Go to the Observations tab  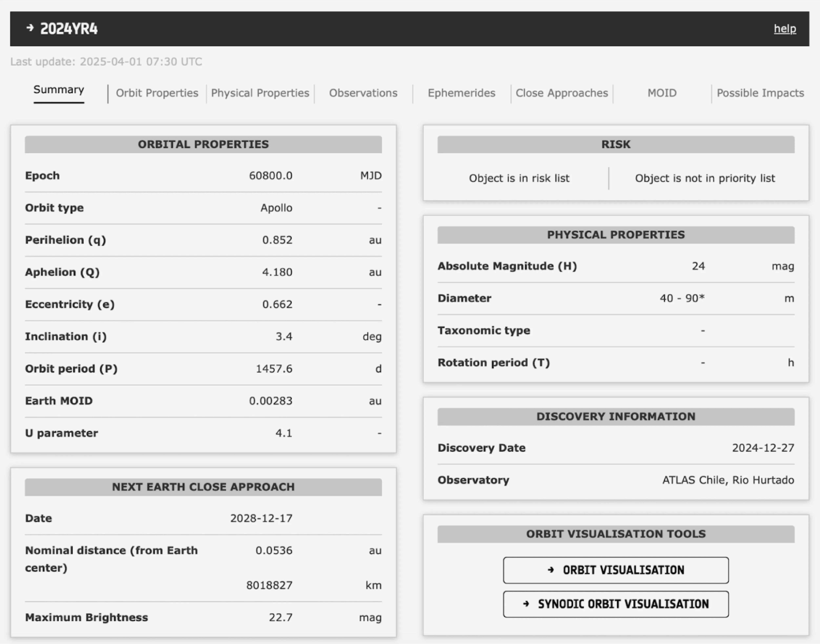pos(363,93)
